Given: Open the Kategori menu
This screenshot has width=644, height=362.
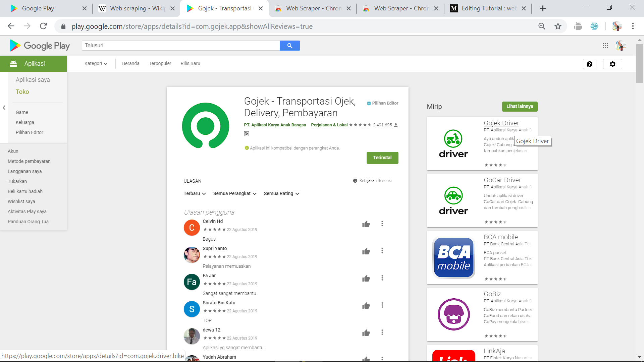Looking at the screenshot, I should [x=95, y=63].
